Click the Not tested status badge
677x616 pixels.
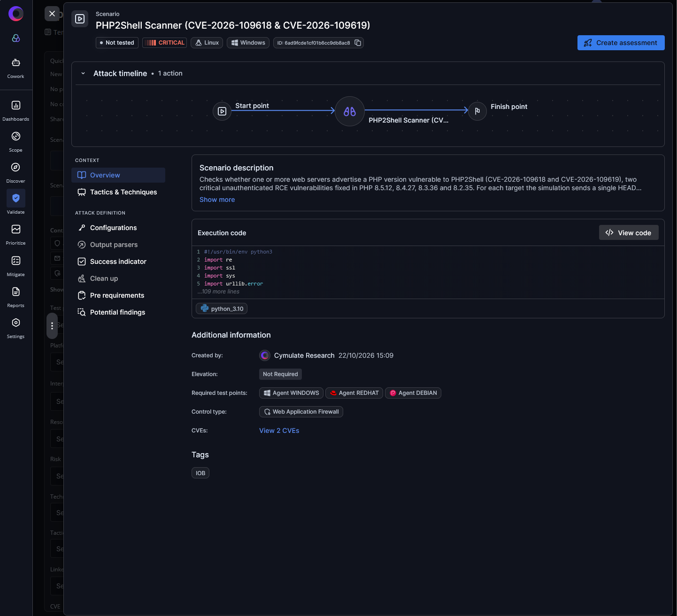coord(117,43)
